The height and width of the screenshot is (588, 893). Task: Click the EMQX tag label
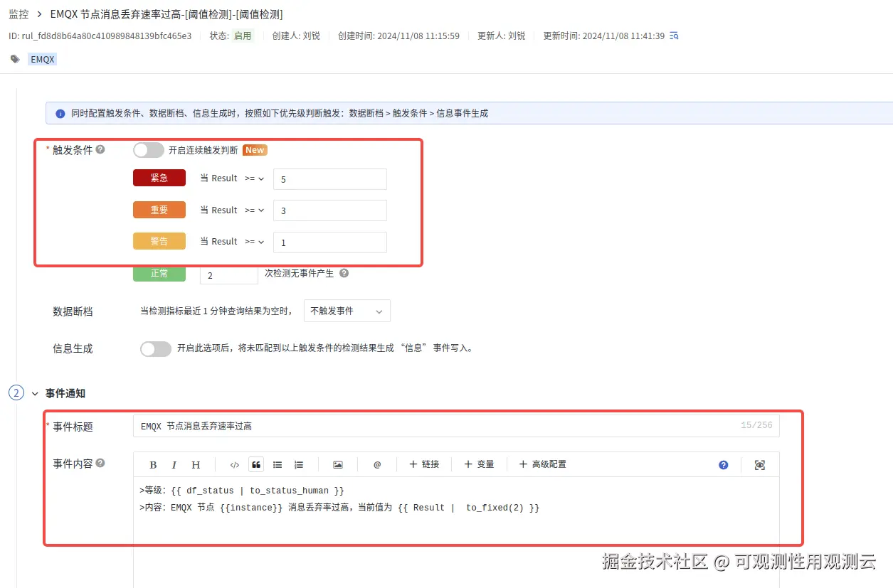coord(43,60)
